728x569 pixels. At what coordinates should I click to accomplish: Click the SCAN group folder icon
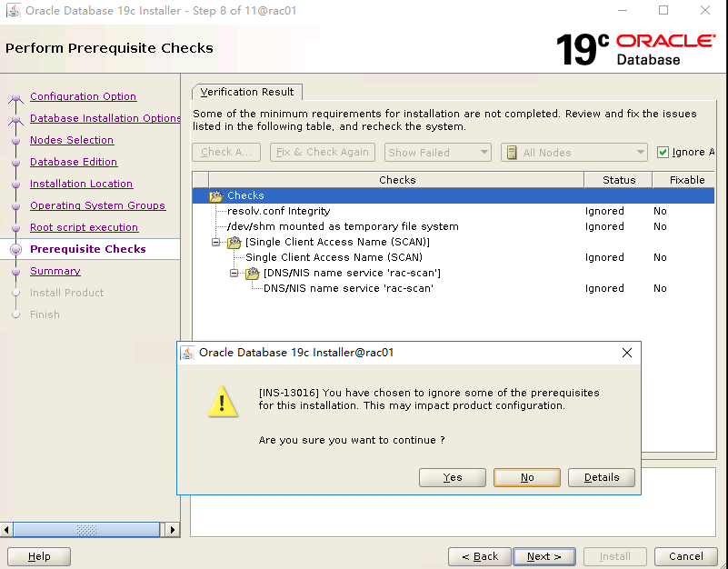click(x=234, y=242)
